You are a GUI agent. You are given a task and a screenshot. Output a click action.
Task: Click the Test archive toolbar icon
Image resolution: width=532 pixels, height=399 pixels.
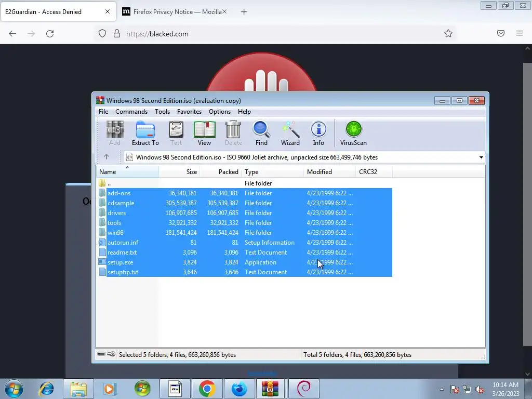coord(176,134)
